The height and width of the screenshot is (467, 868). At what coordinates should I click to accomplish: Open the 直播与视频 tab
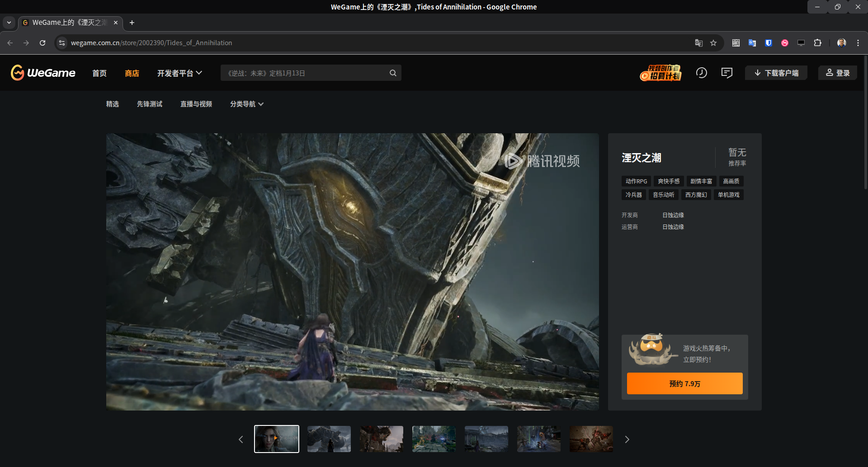[196, 104]
